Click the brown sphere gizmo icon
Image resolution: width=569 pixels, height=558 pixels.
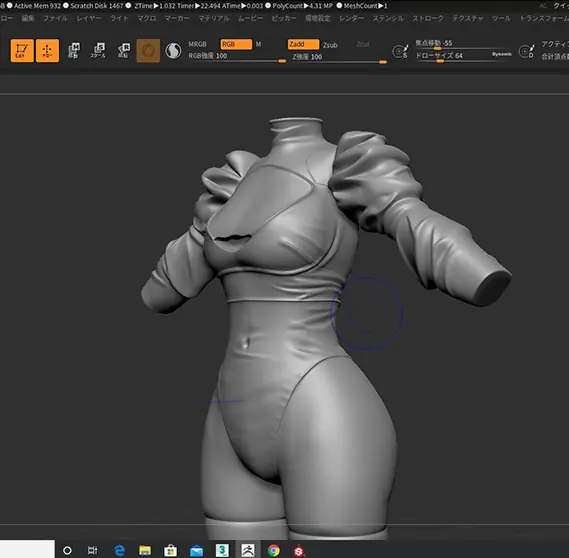148,50
